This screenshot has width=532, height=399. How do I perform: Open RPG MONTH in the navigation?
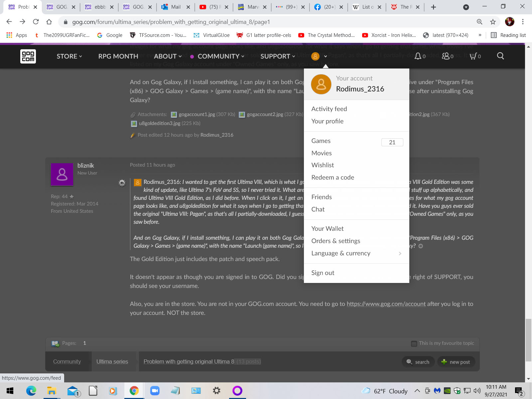[x=118, y=56]
